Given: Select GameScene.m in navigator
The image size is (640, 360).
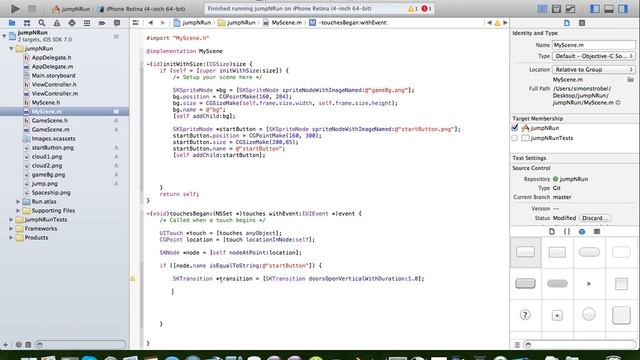Looking at the screenshot, I should pyautogui.click(x=50, y=129).
